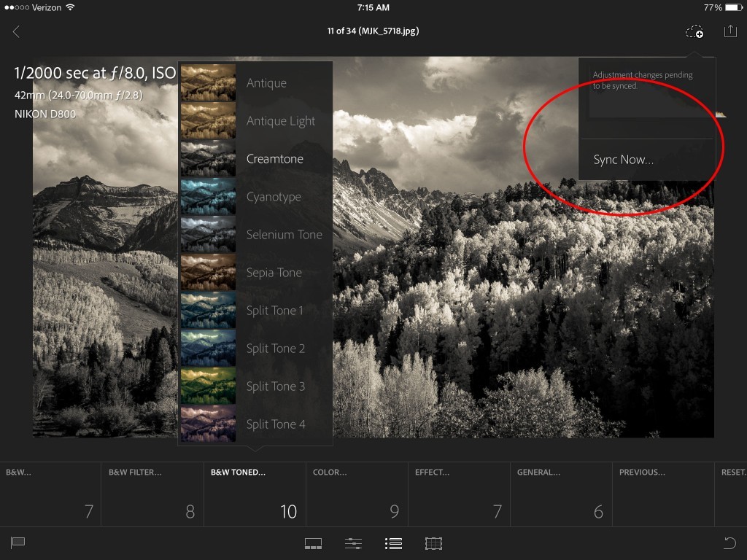Screen dimensions: 747x560
Task: Apply Split Tone 4 from the list
Action: coord(275,424)
